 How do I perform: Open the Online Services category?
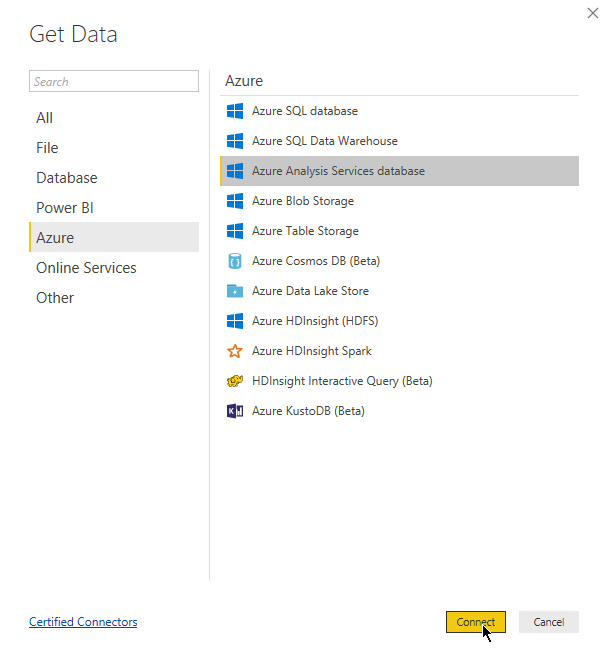[x=86, y=268]
